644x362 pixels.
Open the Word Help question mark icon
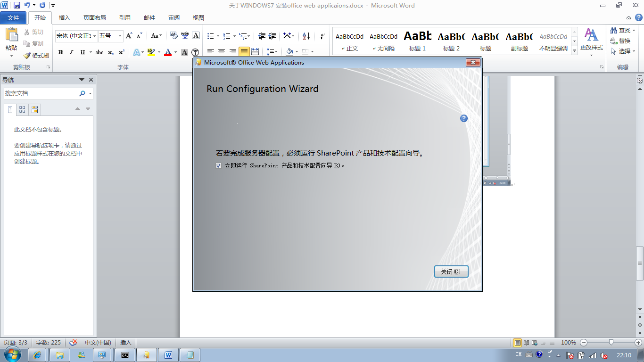(x=639, y=17)
